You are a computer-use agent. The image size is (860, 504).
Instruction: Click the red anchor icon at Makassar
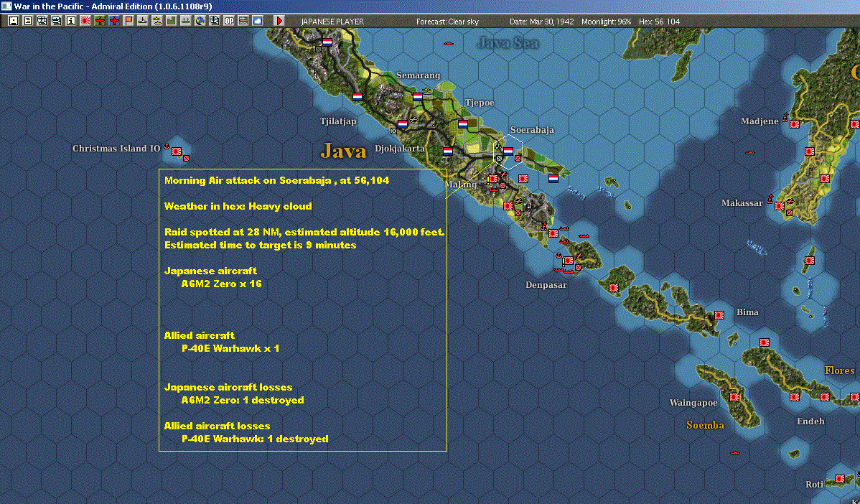[770, 199]
